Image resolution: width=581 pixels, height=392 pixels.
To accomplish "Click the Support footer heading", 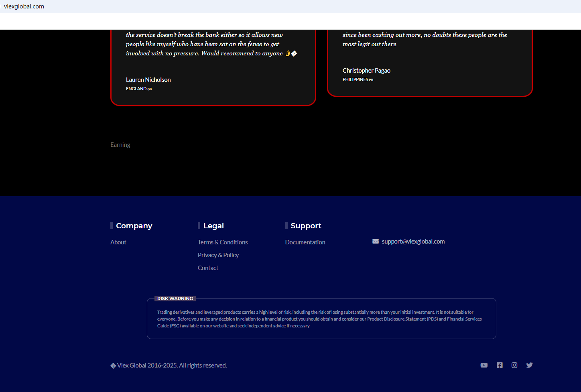I will [306, 226].
